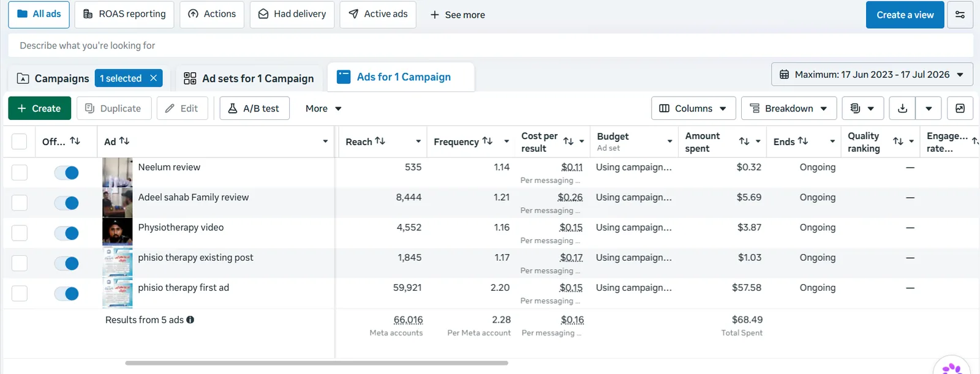
Task: Open the date range dropdown
Action: 872,75
